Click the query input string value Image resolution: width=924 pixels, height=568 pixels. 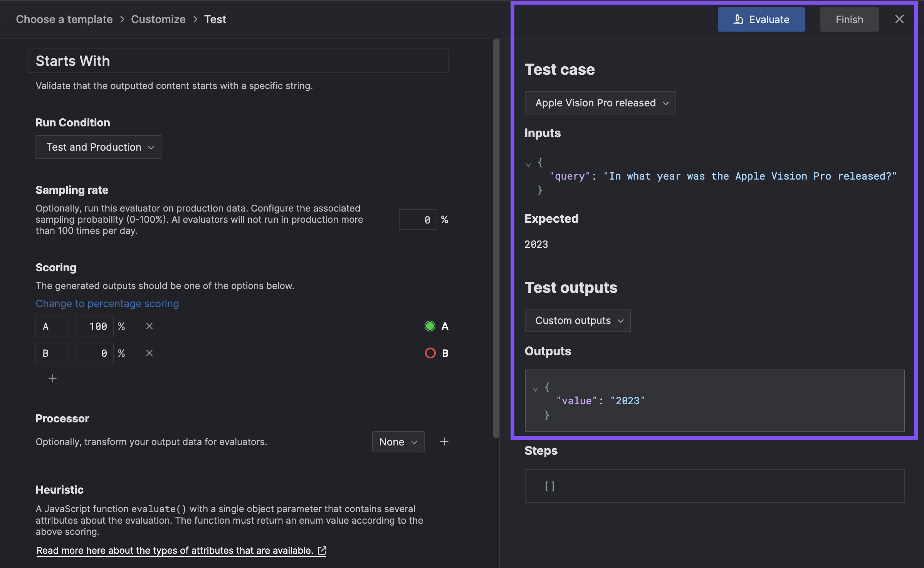(x=750, y=176)
